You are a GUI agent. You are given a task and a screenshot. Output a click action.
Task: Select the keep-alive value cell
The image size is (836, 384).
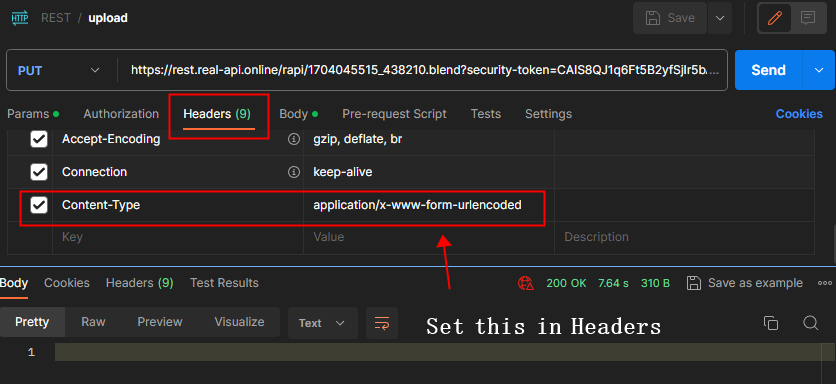click(x=429, y=172)
